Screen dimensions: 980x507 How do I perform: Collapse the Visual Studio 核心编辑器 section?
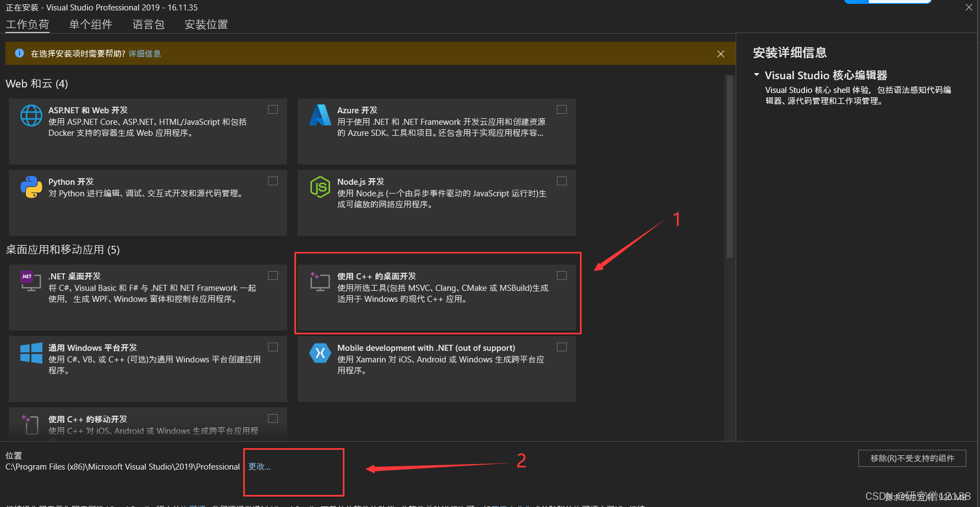[x=757, y=75]
